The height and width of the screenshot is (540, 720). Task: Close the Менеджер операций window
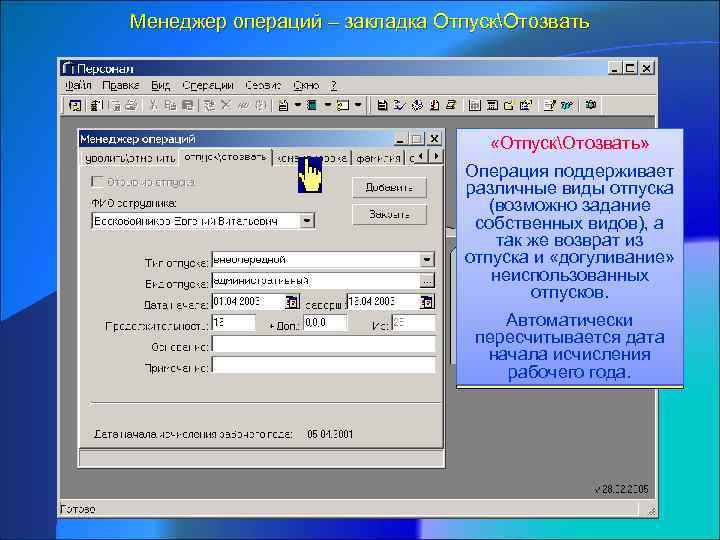tap(434, 139)
